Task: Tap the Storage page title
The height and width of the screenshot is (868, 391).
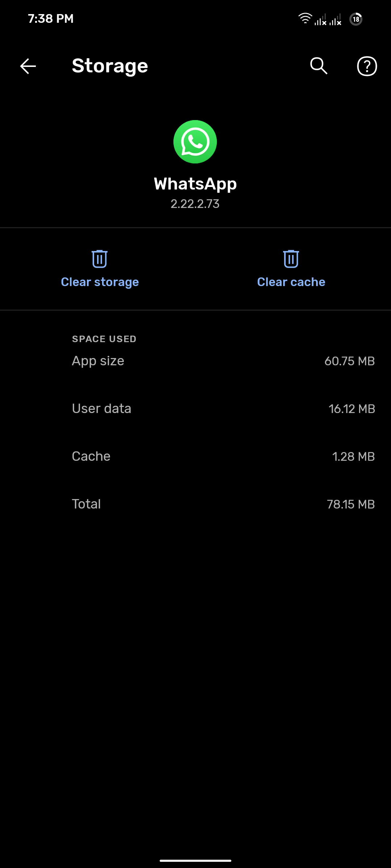Action: [110, 66]
